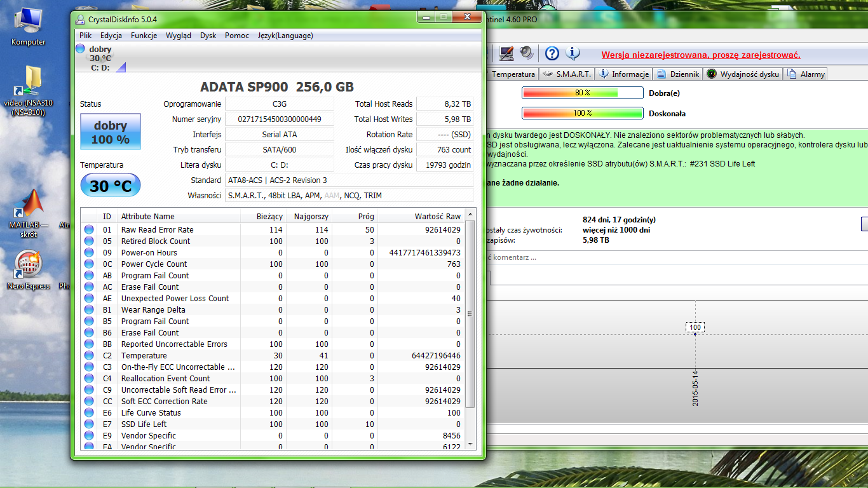Image resolution: width=868 pixels, height=488 pixels.
Task: Click status circle of the C2 Temperature attribute
Action: pyautogui.click(x=89, y=356)
